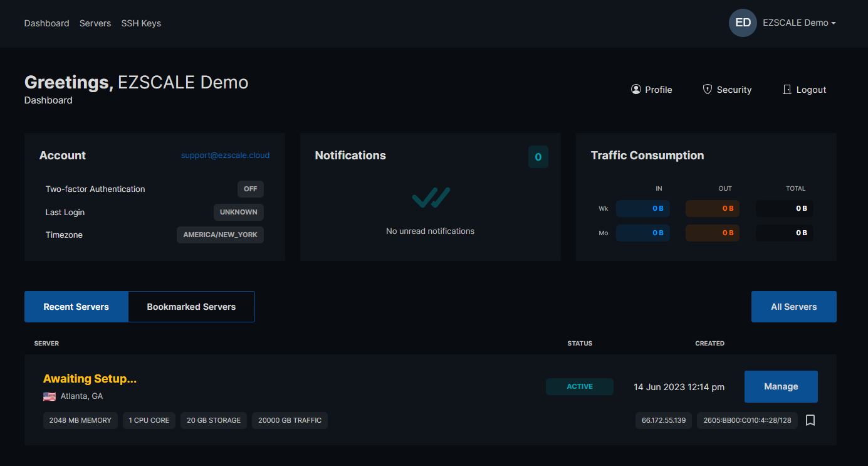Click the monthly IN traffic value

(x=643, y=233)
